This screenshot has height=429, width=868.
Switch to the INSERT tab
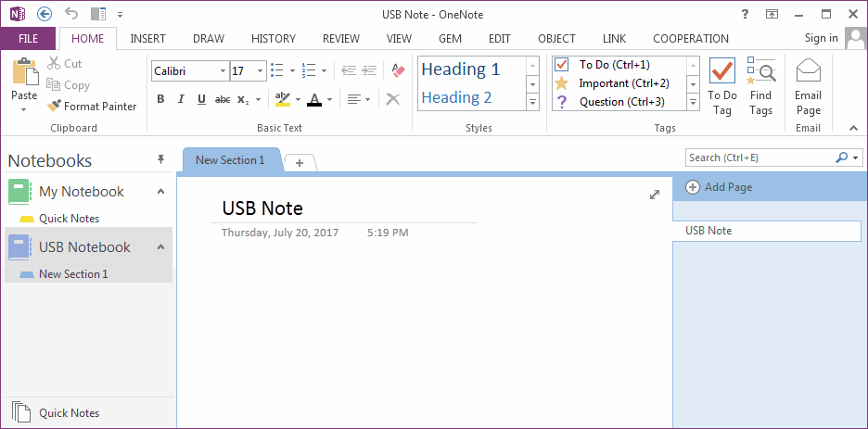(x=147, y=39)
